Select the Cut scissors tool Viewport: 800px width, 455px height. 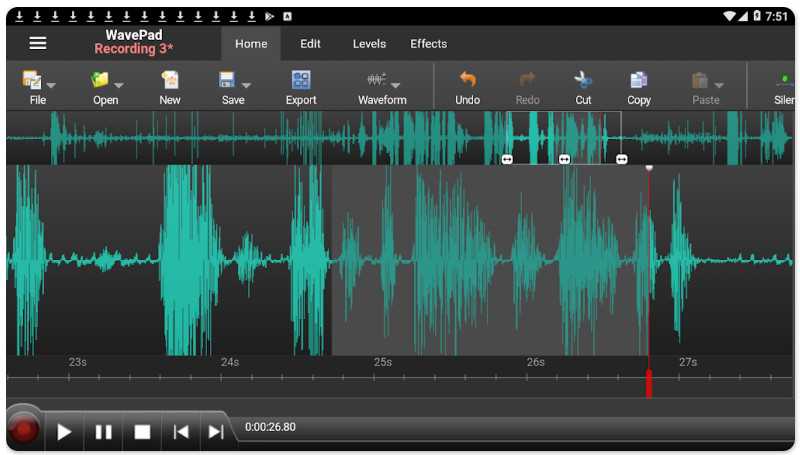tap(583, 81)
